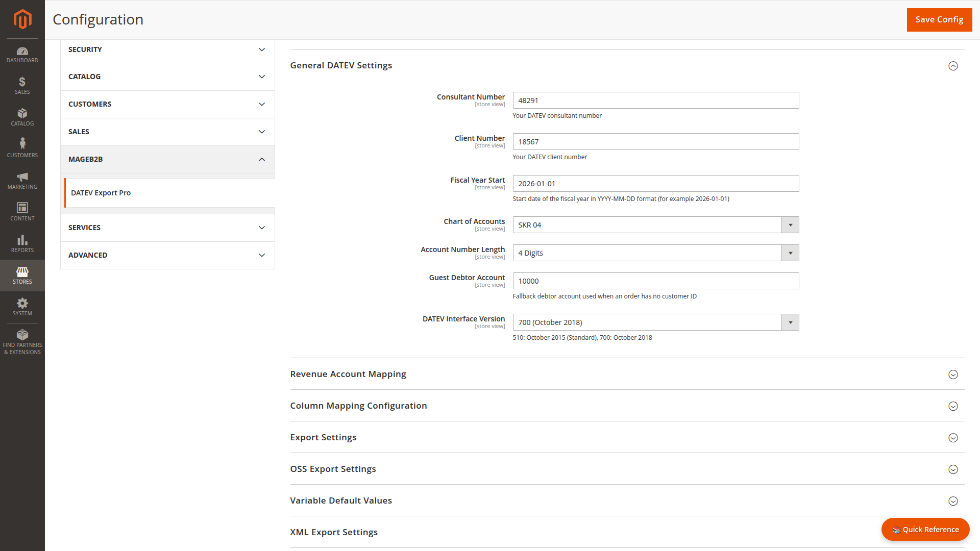Screen dimensions: 980x551
Task: Click the General DATEV Settings heading
Action: pyautogui.click(x=341, y=65)
